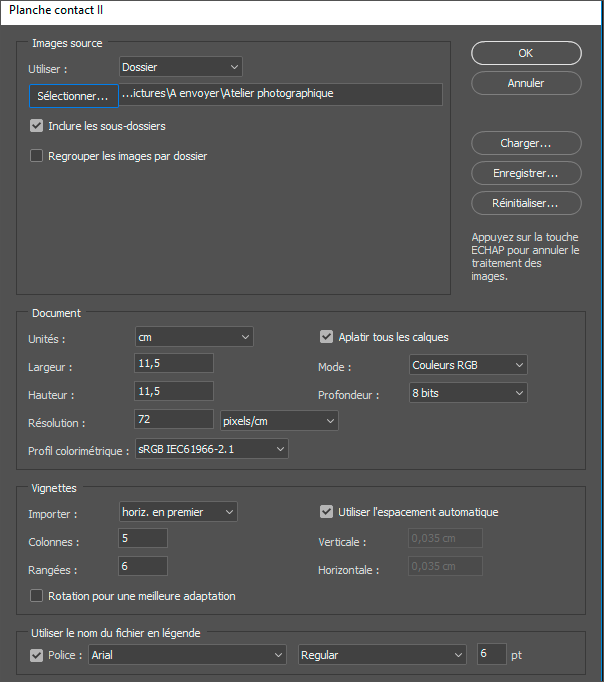Disable Utiliser l'espacement automatique
This screenshot has height=682, width=604.
click(x=326, y=512)
